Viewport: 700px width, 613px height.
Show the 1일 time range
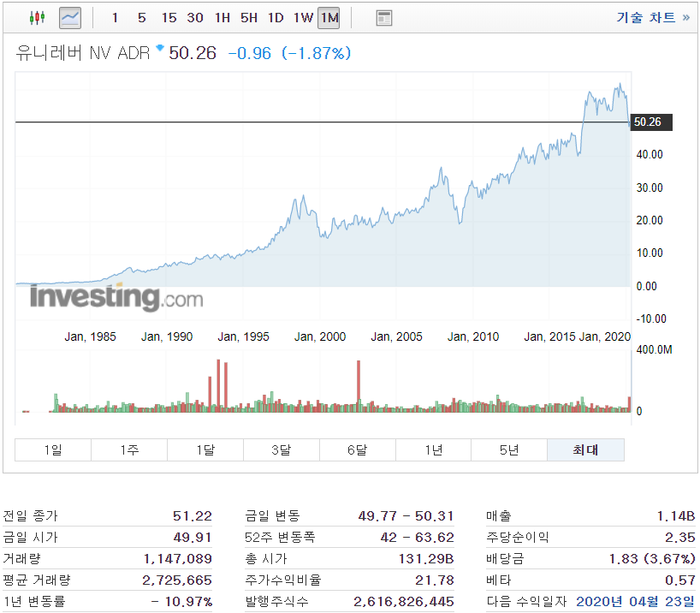coord(53,449)
